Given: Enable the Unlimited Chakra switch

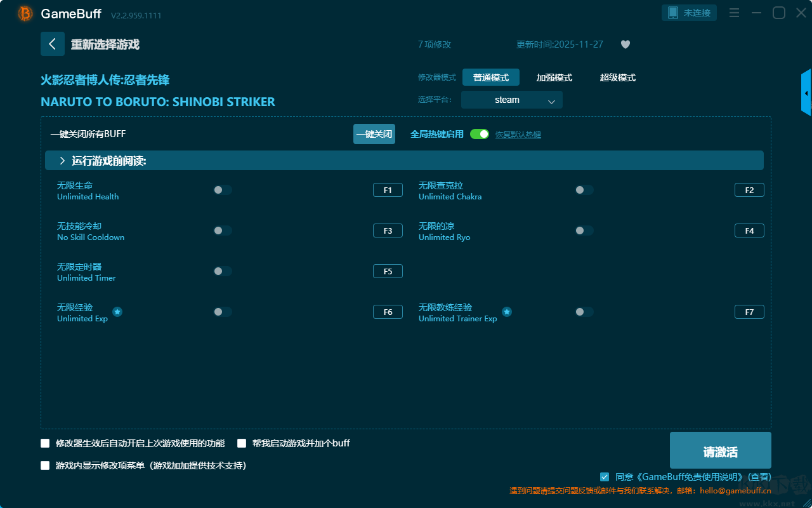Looking at the screenshot, I should (x=584, y=190).
